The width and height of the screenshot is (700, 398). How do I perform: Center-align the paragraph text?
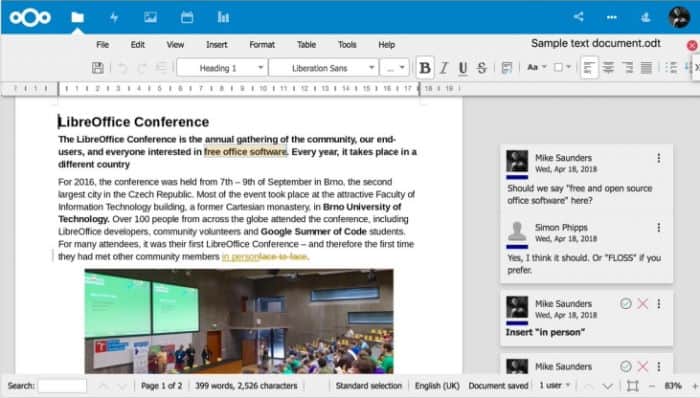(x=608, y=68)
